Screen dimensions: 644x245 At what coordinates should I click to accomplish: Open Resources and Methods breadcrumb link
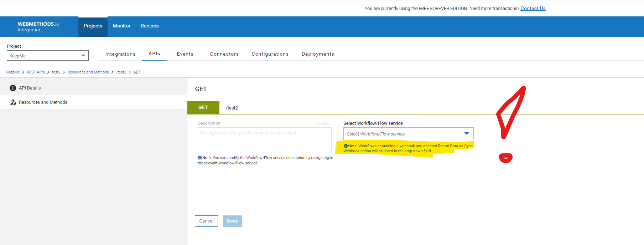(88, 72)
